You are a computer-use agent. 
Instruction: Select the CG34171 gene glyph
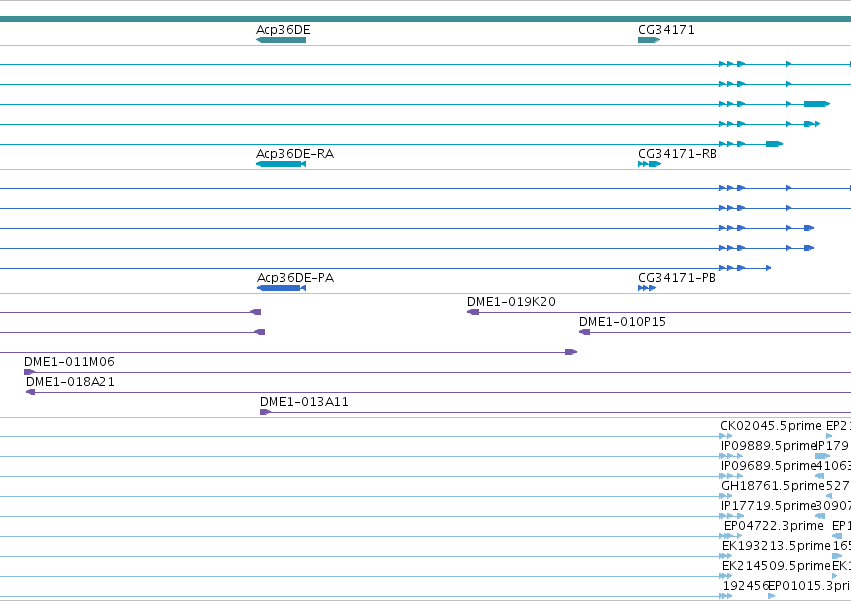tap(649, 40)
